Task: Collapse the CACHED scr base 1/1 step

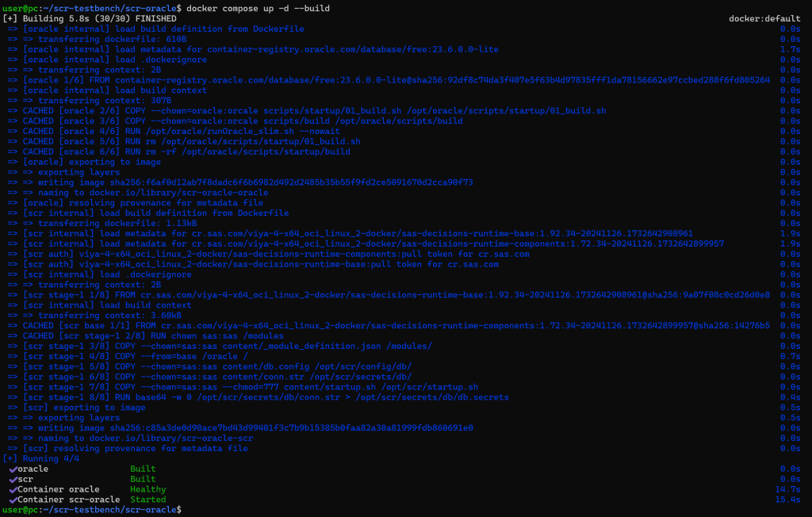Action: tap(44, 325)
